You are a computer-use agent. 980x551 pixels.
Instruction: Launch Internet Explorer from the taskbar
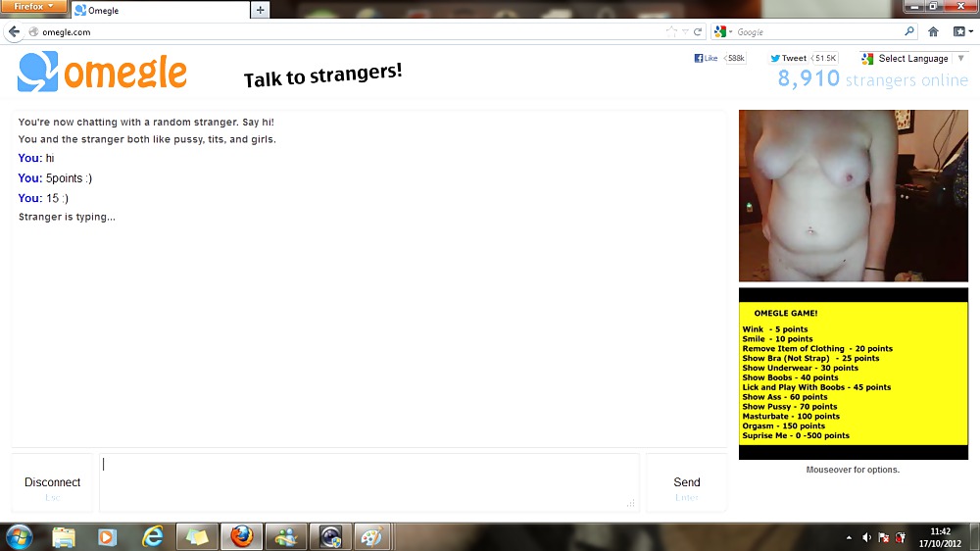[153, 536]
